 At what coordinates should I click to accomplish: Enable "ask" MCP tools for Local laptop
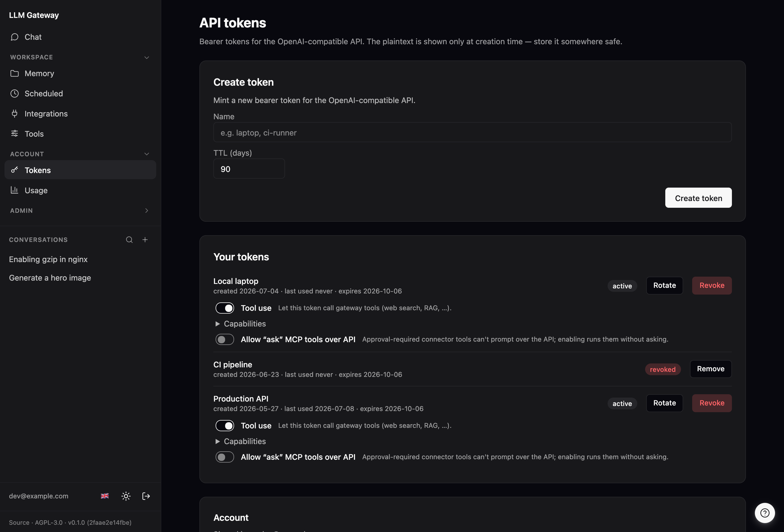[225, 339]
